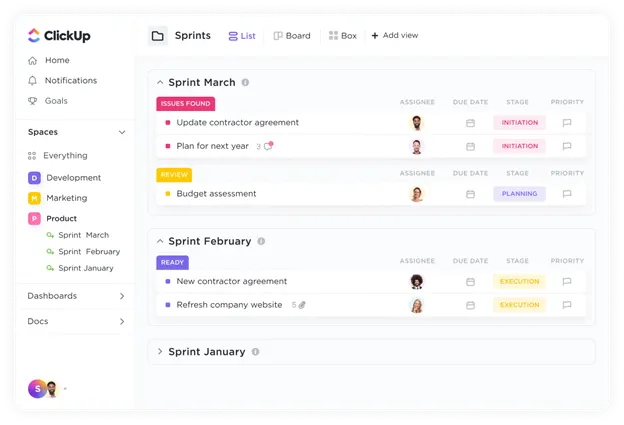Switch to the Board view tab
The height and width of the screenshot is (425, 624).
point(292,36)
